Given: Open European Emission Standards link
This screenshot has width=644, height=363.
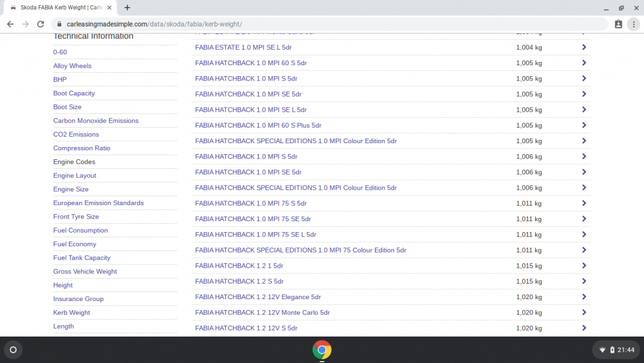Looking at the screenshot, I should tap(99, 203).
